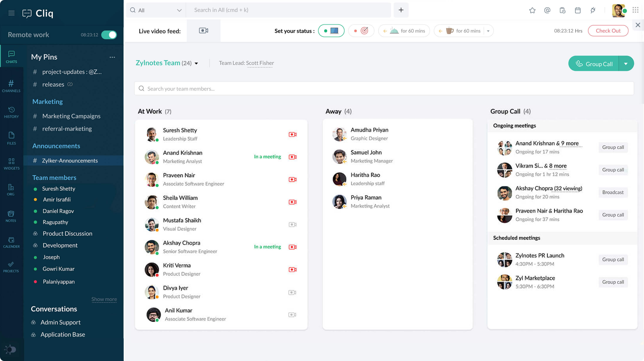Click Broadcast for Akshay Chopra meeting
The image size is (644, 361).
[613, 192]
